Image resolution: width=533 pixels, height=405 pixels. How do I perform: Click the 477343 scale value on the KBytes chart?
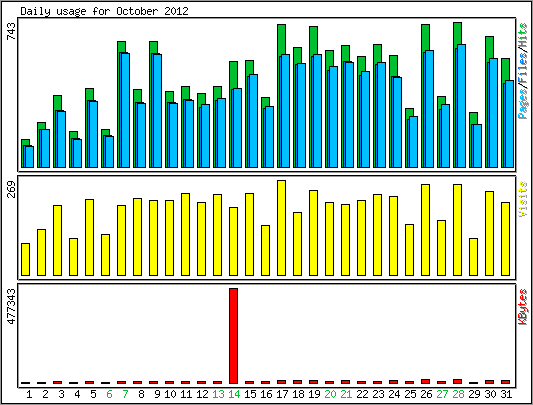(x=12, y=306)
